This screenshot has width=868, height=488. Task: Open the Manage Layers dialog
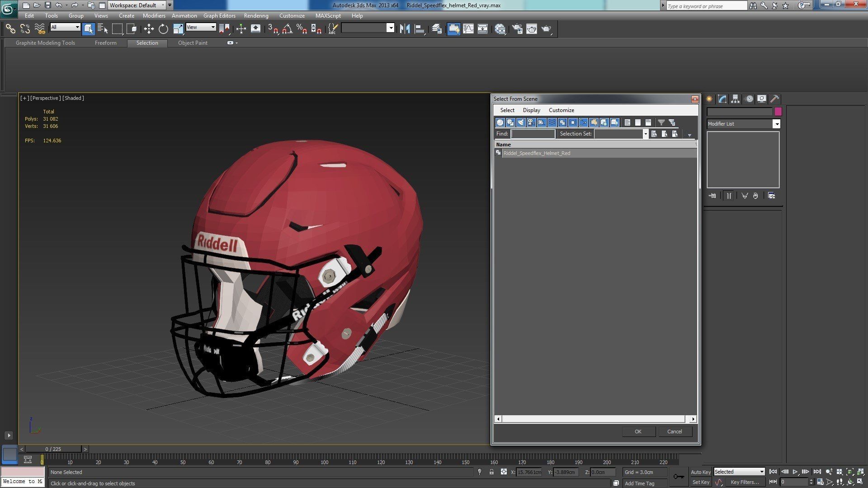coord(437,29)
